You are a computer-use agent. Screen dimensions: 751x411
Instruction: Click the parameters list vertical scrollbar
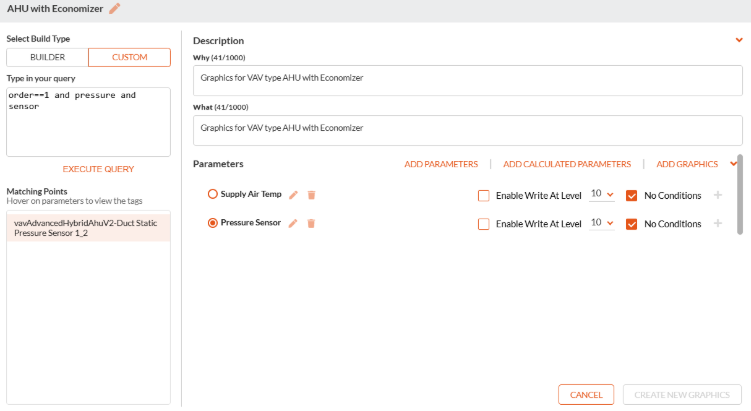pyautogui.click(x=740, y=194)
